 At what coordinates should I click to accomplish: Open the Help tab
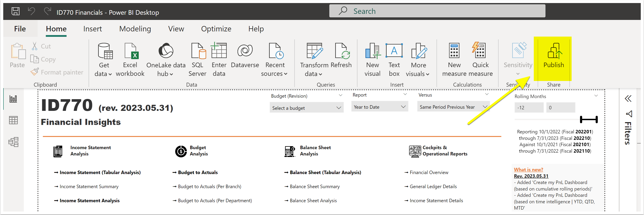click(x=256, y=29)
